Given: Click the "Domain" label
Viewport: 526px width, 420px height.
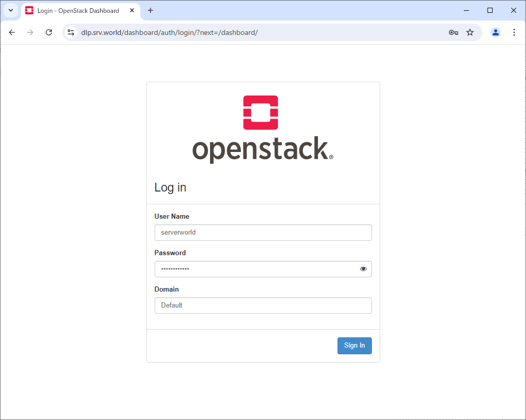Looking at the screenshot, I should [x=166, y=289].
